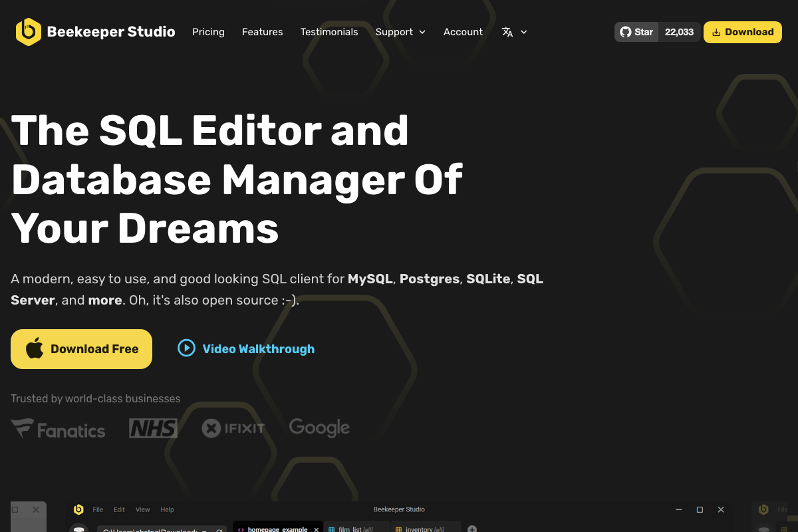The width and height of the screenshot is (798, 532).
Task: Click the Fanatics company logo
Action: [58, 429]
